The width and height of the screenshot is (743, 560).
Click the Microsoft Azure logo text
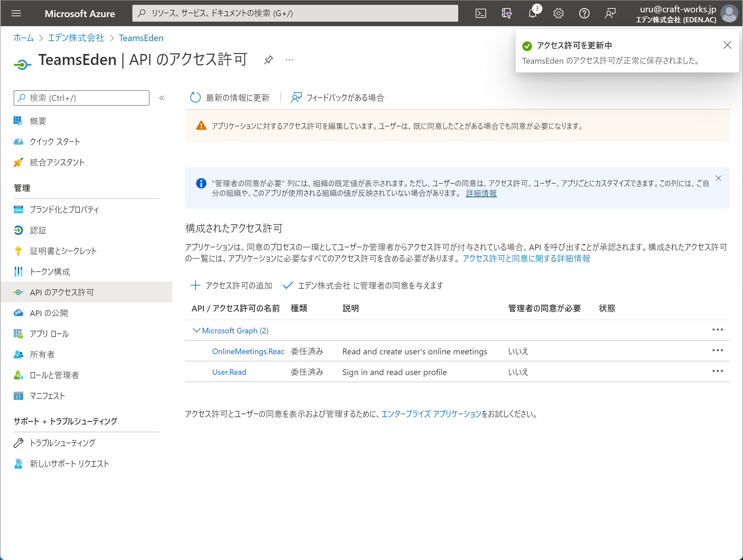80,14
